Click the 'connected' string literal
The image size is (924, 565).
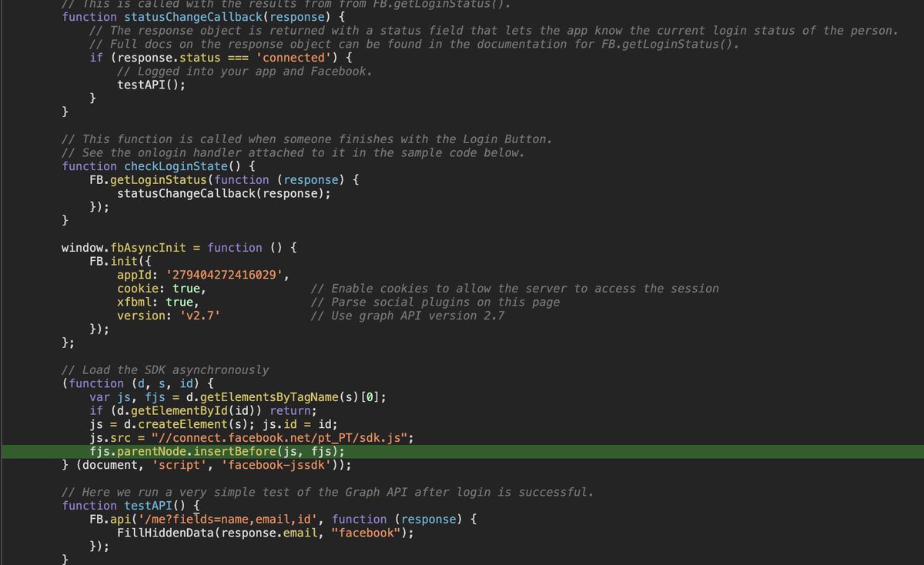(x=296, y=58)
